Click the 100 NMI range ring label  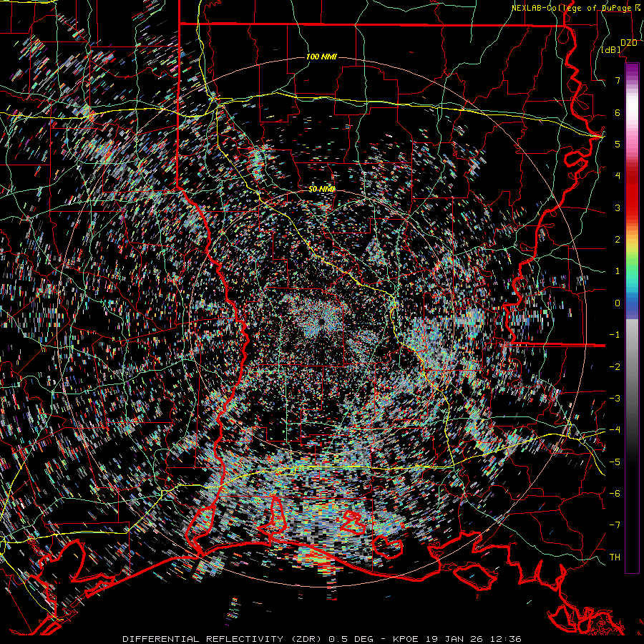click(x=321, y=57)
